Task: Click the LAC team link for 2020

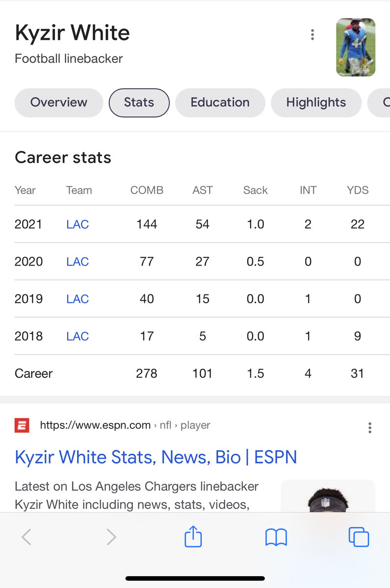Action: 78,262
